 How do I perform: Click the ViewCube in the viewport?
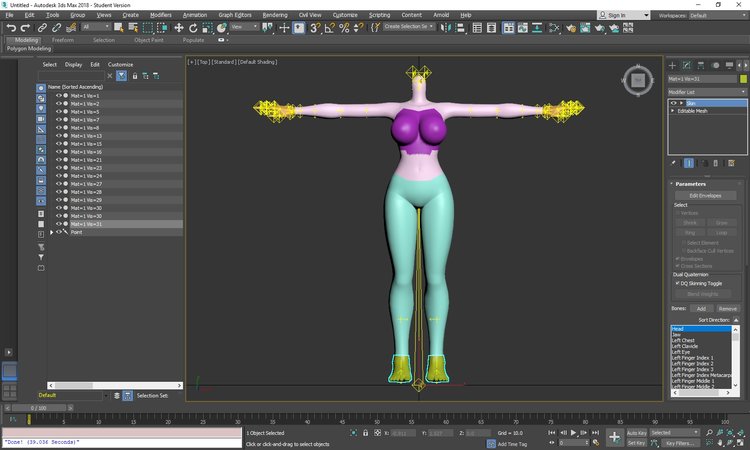tap(638, 80)
